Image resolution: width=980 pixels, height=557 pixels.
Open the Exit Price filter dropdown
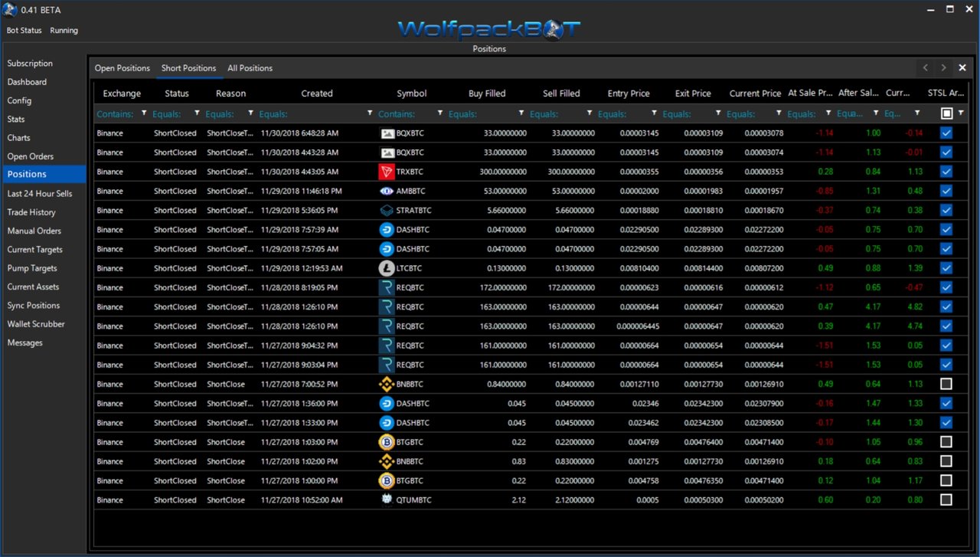(717, 113)
